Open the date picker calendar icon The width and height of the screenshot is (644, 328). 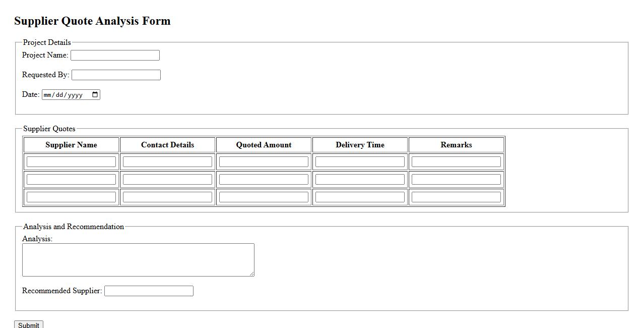click(x=95, y=95)
